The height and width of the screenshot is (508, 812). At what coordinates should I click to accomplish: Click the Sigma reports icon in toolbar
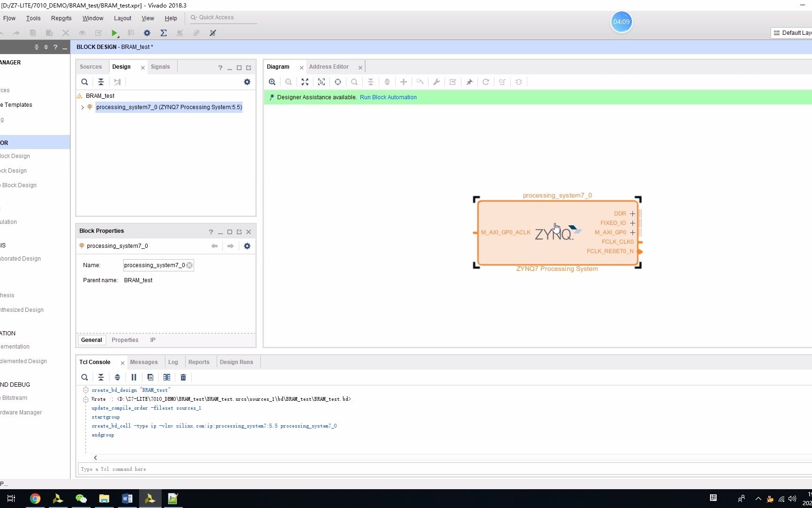(164, 33)
